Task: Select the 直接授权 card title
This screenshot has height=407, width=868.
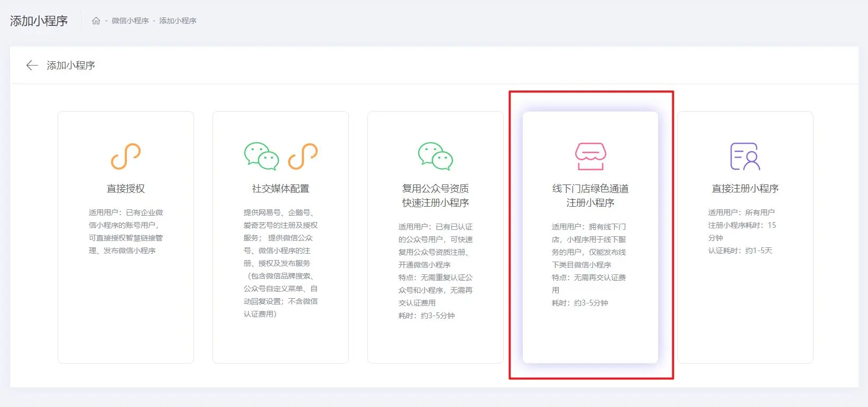Action: click(x=125, y=189)
